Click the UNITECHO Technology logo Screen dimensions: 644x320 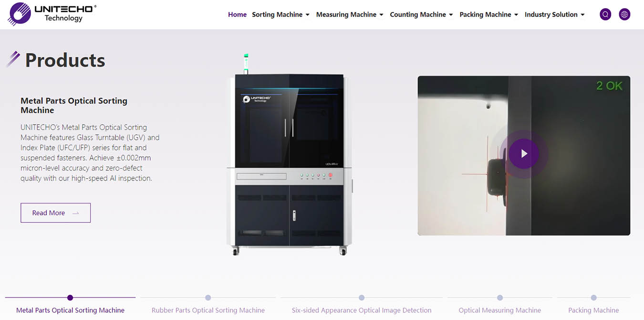(x=52, y=14)
